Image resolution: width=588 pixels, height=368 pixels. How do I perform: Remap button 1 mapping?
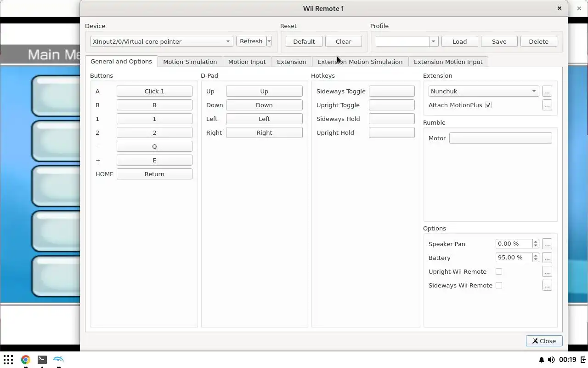154,119
